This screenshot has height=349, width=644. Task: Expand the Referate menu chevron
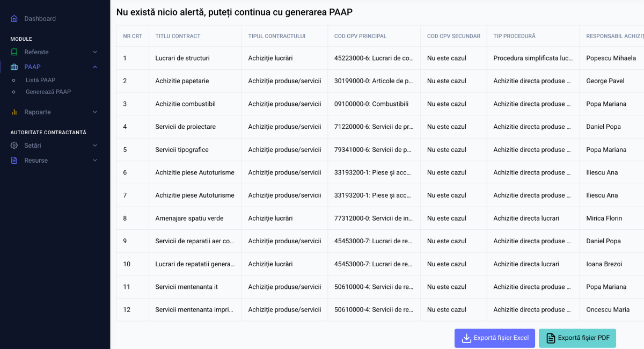point(95,52)
